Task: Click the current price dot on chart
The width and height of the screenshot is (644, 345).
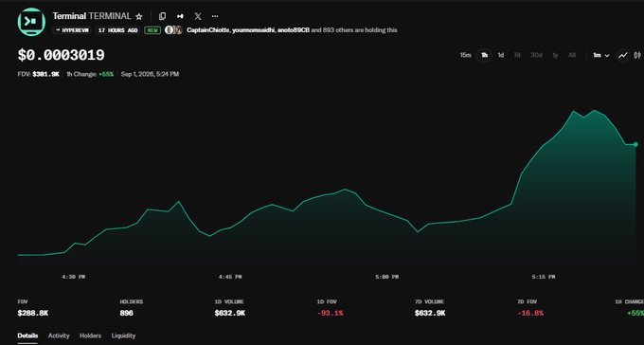Action: [x=635, y=144]
